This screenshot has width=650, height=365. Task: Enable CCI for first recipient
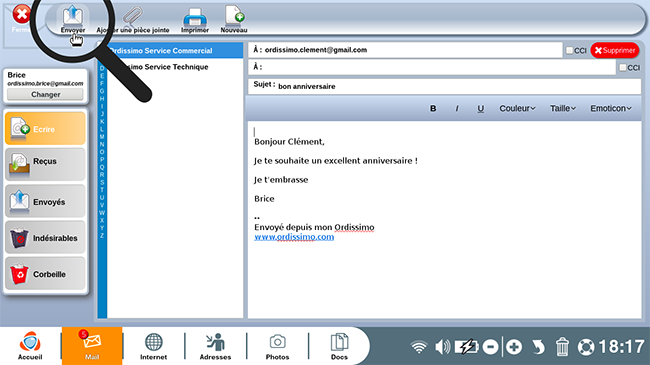tap(570, 50)
